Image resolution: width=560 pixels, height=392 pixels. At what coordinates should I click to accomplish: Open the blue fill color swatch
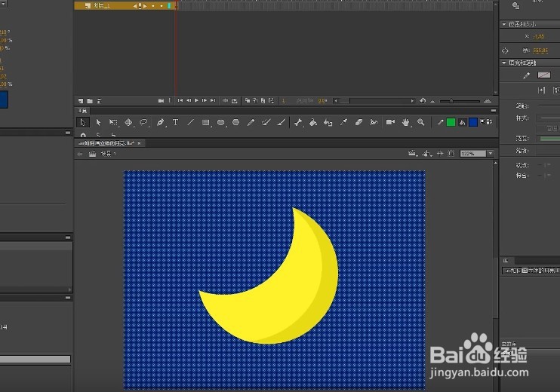pyautogui.click(x=473, y=122)
